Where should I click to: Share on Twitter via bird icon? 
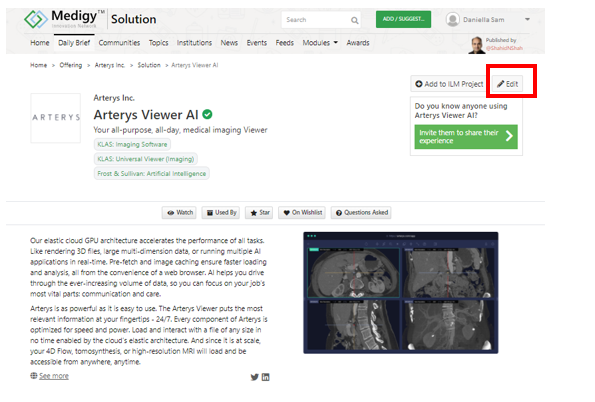(255, 377)
